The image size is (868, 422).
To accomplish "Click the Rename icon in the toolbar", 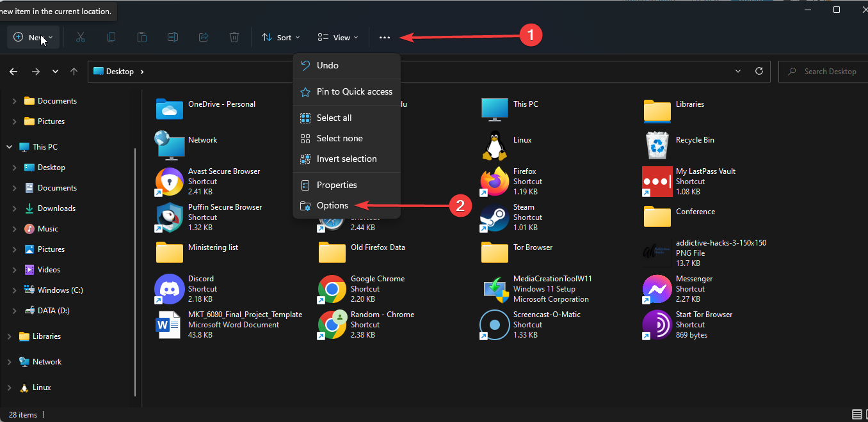I will point(173,38).
